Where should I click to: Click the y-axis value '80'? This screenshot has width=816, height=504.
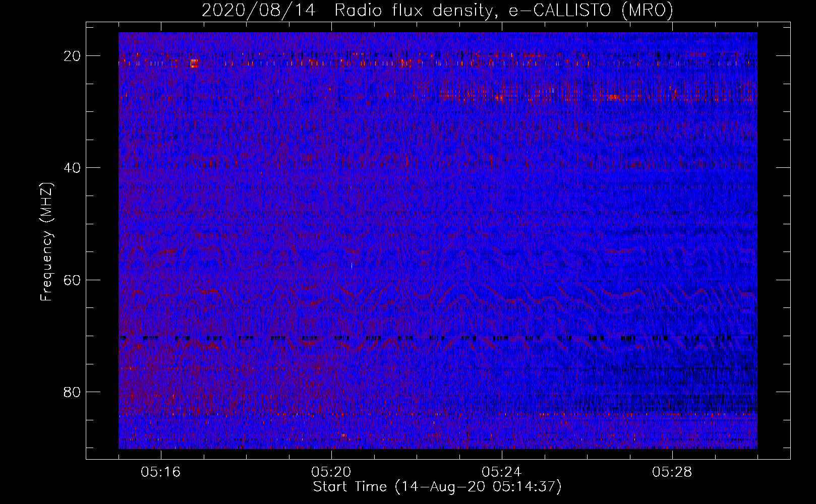click(x=73, y=392)
